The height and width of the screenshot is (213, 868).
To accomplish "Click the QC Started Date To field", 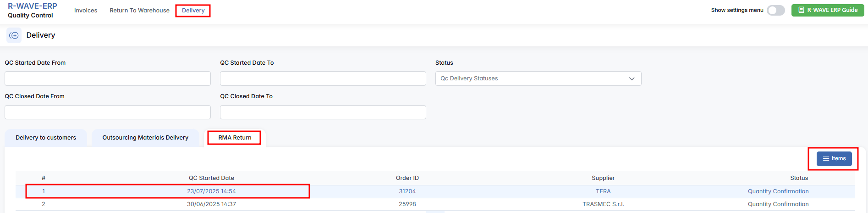I will (x=323, y=78).
